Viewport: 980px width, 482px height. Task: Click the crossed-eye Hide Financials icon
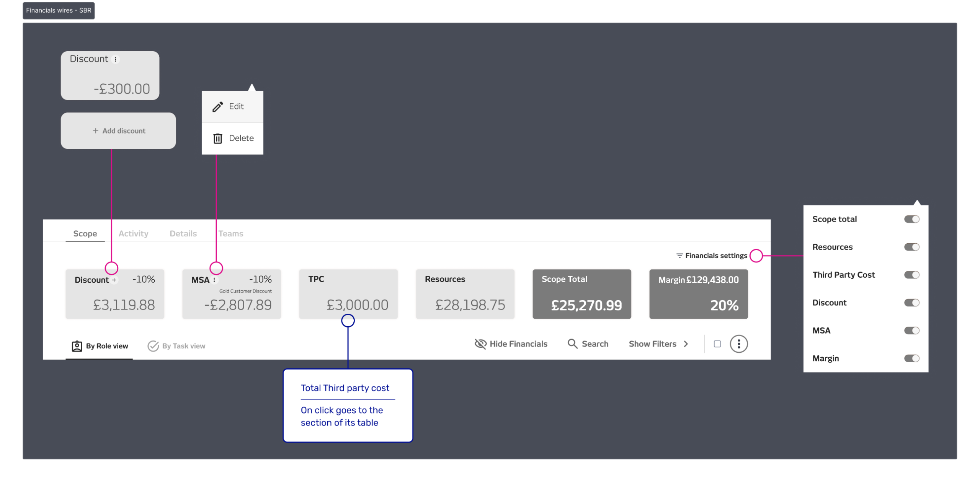(x=480, y=344)
